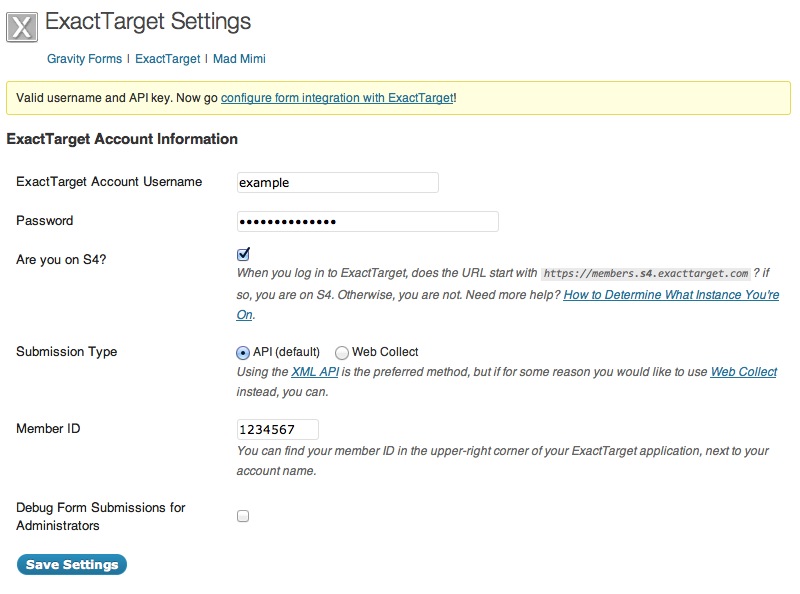Select the API (default) radio button
Viewport: 800px width, 594px height.
pos(243,352)
